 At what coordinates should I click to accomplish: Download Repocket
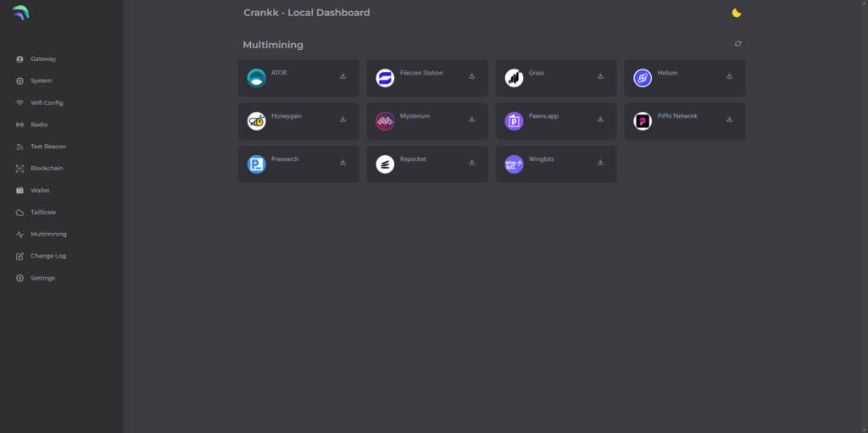coord(471,162)
